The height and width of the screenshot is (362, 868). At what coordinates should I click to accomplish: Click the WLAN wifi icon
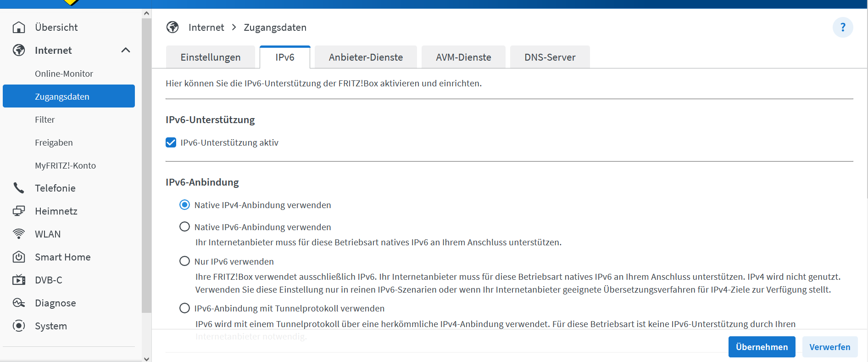19,234
